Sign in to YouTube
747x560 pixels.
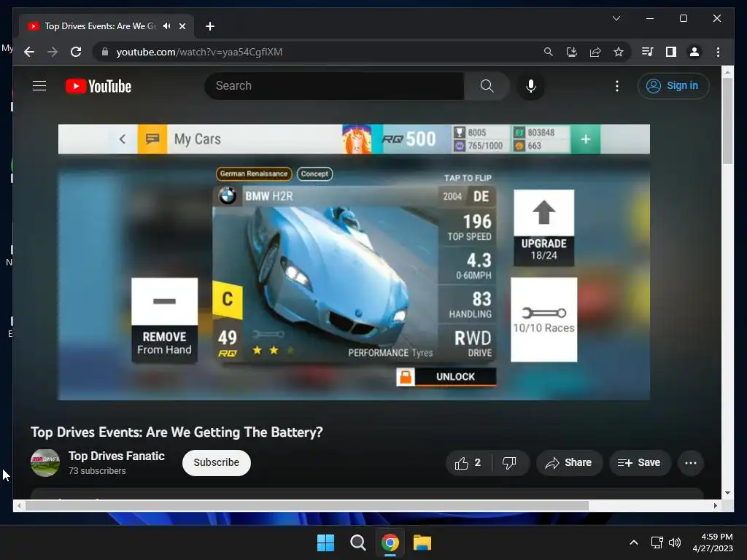tap(673, 86)
